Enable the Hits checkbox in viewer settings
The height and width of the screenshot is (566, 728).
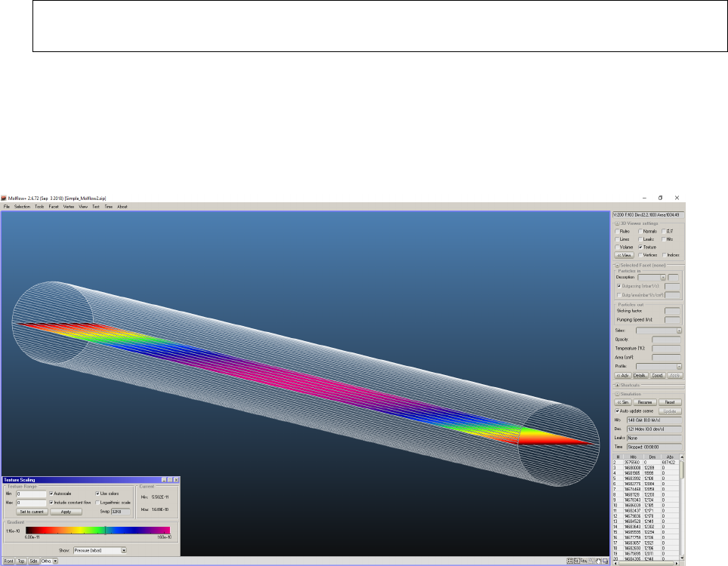coord(664,239)
